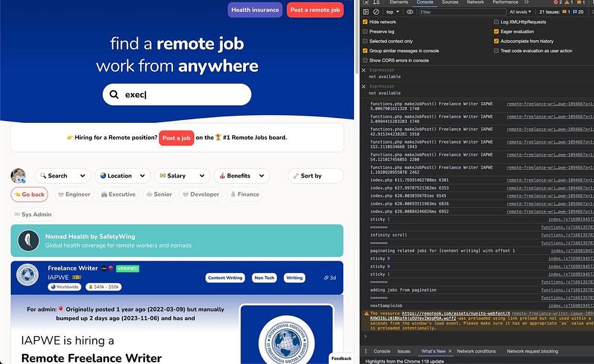Open the Feedback button

point(342,358)
